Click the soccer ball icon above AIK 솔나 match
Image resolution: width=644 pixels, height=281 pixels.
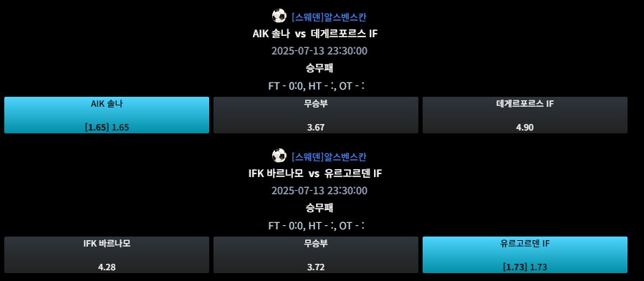pos(279,16)
